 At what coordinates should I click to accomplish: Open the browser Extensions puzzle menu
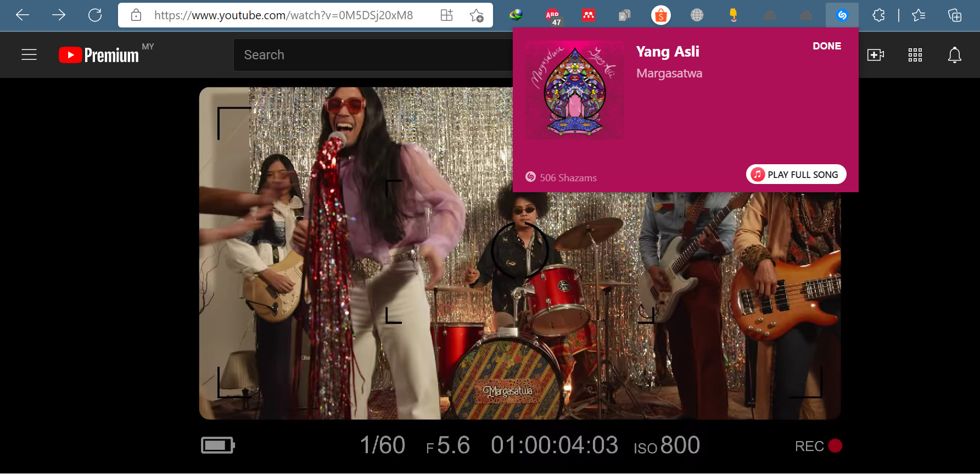tap(878, 15)
